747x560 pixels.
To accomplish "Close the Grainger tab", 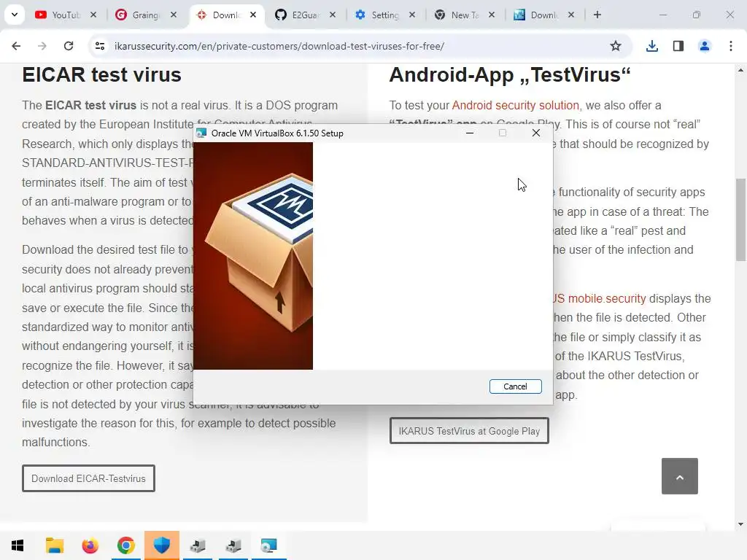I will [x=174, y=15].
